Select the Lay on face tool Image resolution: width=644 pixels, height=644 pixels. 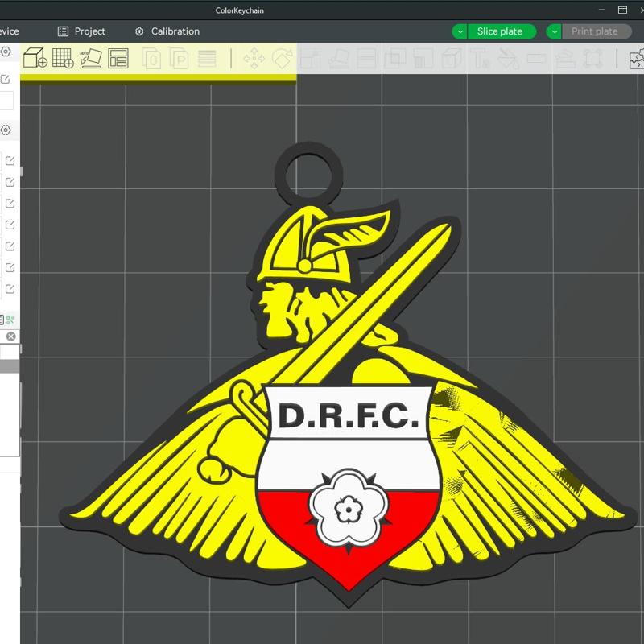point(339,58)
